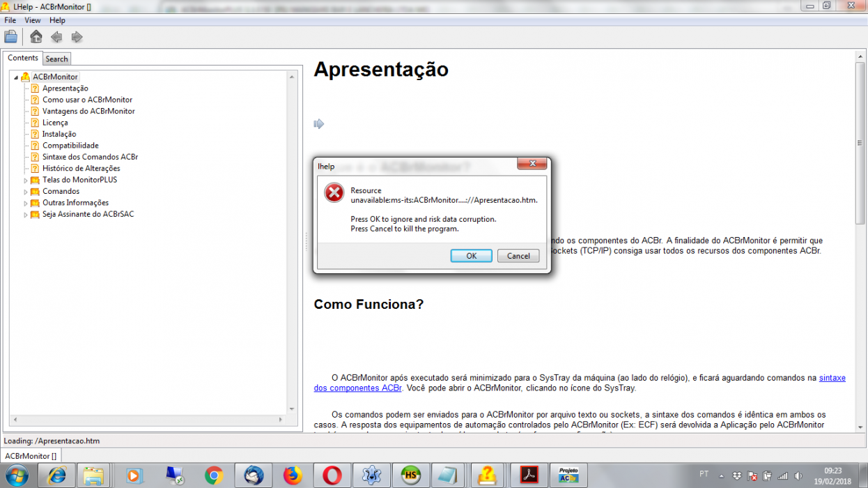
Task: Click the Como Funciona? heading
Action: click(x=369, y=304)
